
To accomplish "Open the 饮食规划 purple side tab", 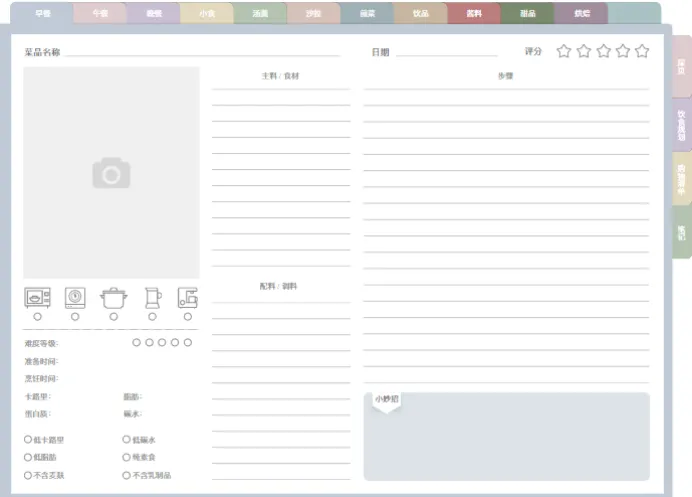I will pos(682,125).
